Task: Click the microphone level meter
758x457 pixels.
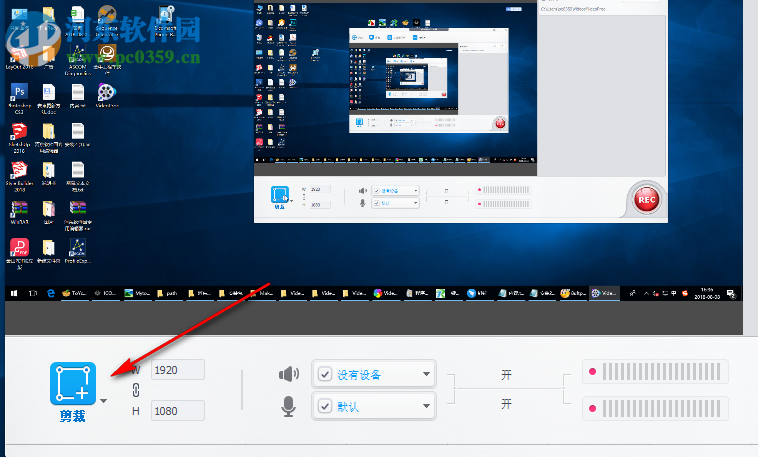Action: 655,409
